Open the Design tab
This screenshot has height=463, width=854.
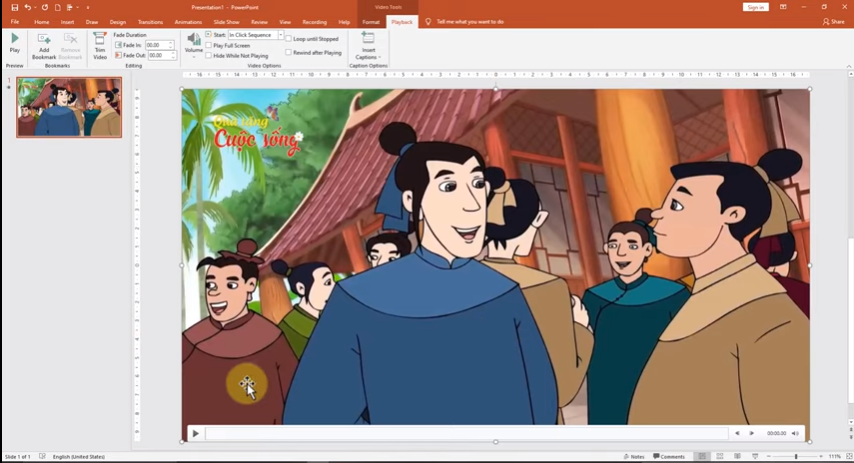tap(118, 22)
